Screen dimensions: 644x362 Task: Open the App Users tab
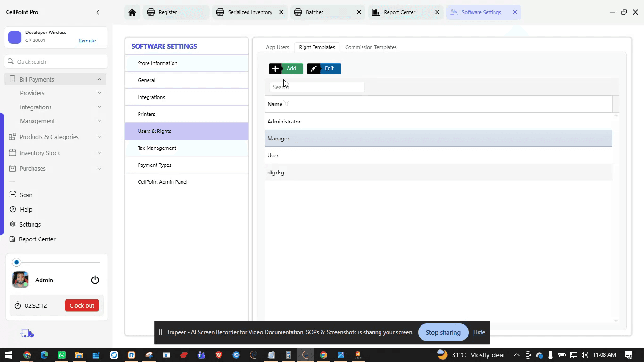pyautogui.click(x=277, y=47)
